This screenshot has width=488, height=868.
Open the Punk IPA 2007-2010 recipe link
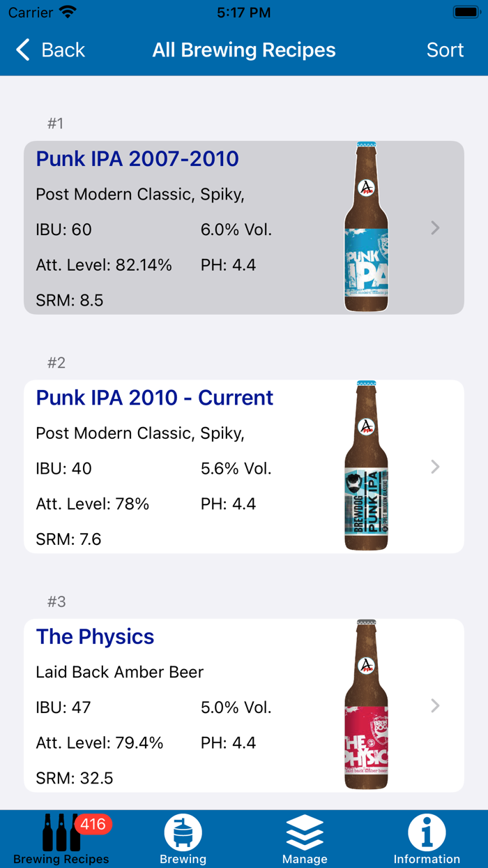(137, 159)
